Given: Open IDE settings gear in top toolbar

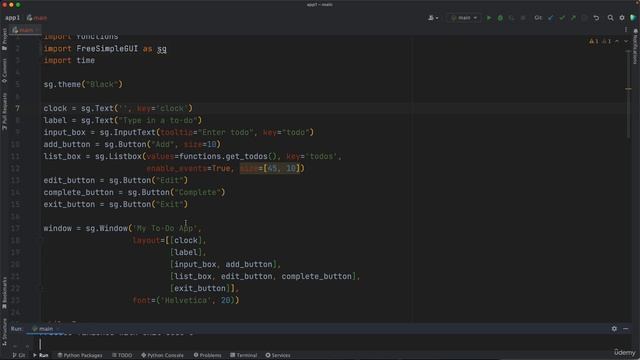Looking at the screenshot, I should point(622,18).
